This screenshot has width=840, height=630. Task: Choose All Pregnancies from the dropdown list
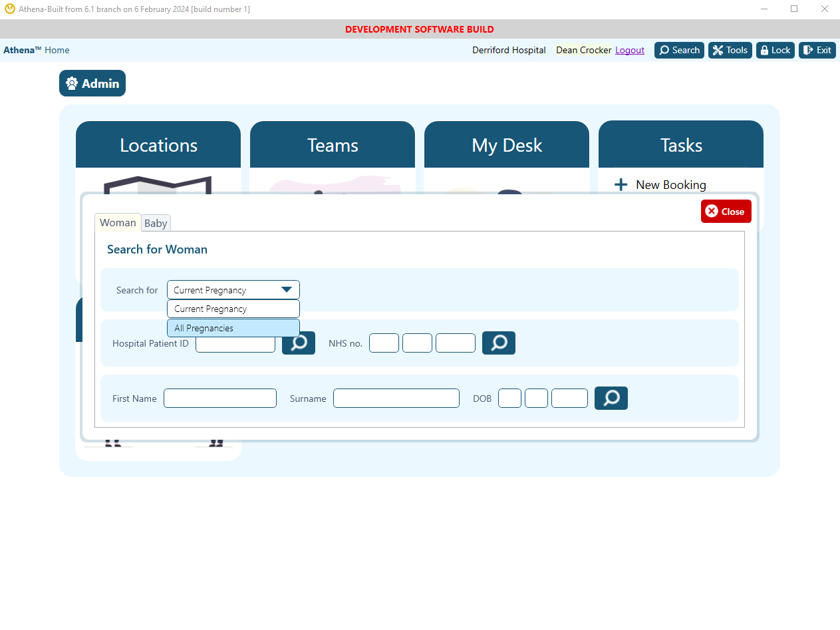coord(233,328)
